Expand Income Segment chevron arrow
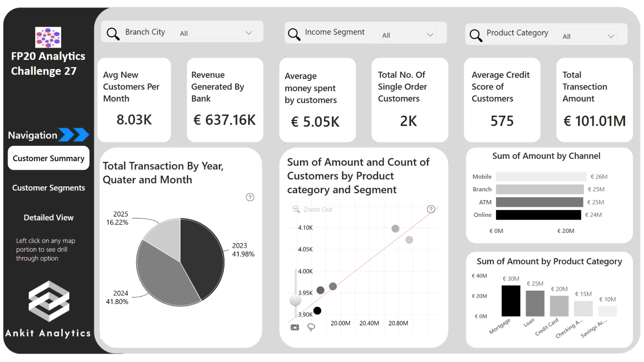 pyautogui.click(x=430, y=35)
